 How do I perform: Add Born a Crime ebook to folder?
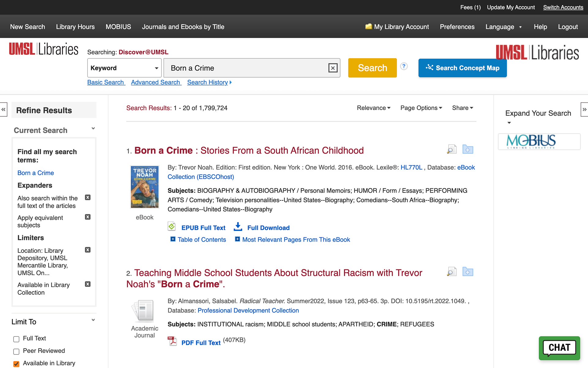468,149
